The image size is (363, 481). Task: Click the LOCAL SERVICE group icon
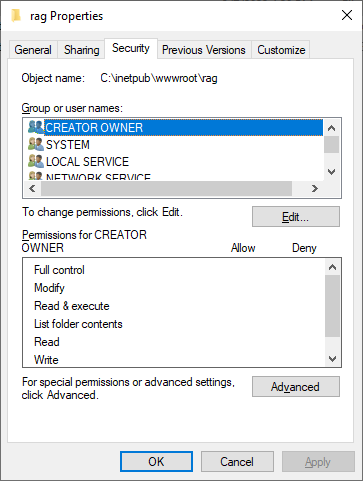(36, 161)
